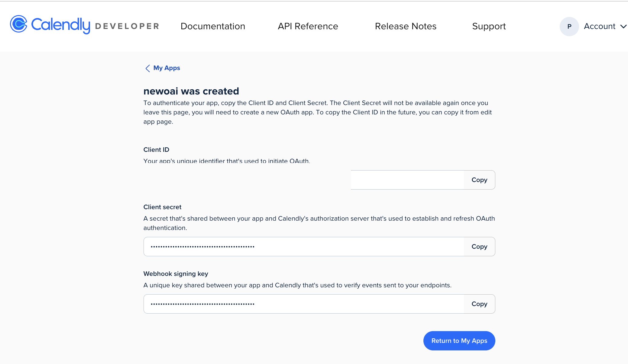Click the back chevron beside My Apps
Screen dimensions: 628x364
click(x=147, y=68)
